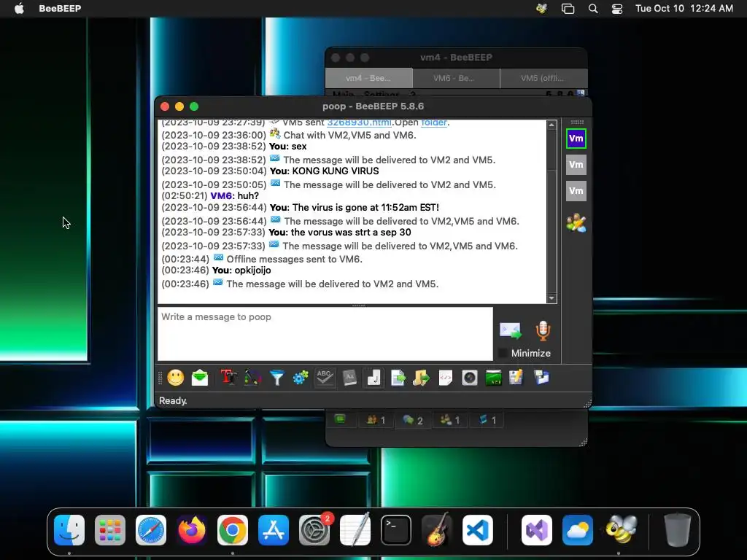The height and width of the screenshot is (560, 747).
Task: Edit group members with people pencil icon
Action: click(576, 222)
